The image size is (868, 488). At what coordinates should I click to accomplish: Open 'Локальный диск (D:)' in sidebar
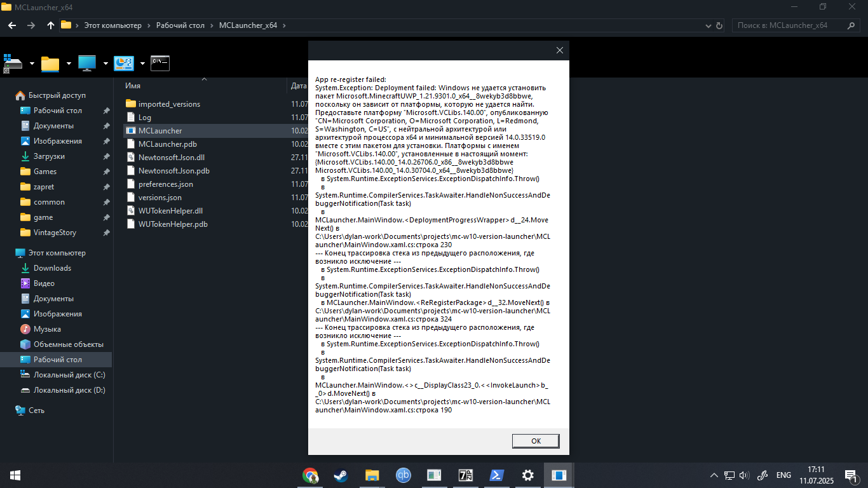click(69, 390)
